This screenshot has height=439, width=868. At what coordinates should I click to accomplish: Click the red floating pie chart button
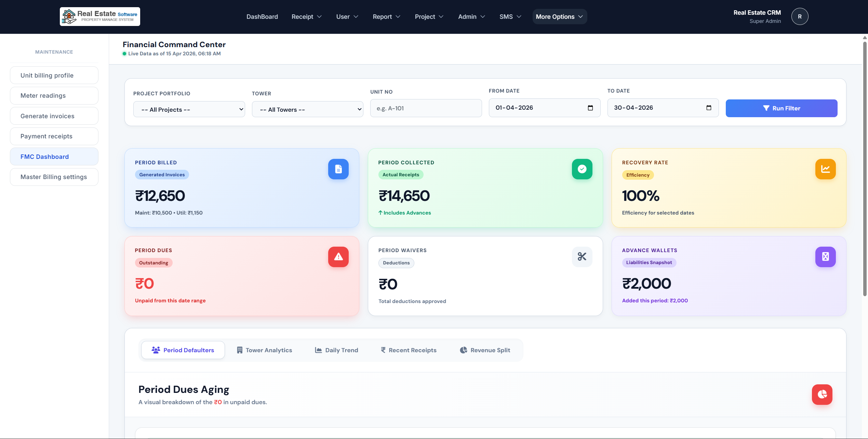tap(822, 394)
